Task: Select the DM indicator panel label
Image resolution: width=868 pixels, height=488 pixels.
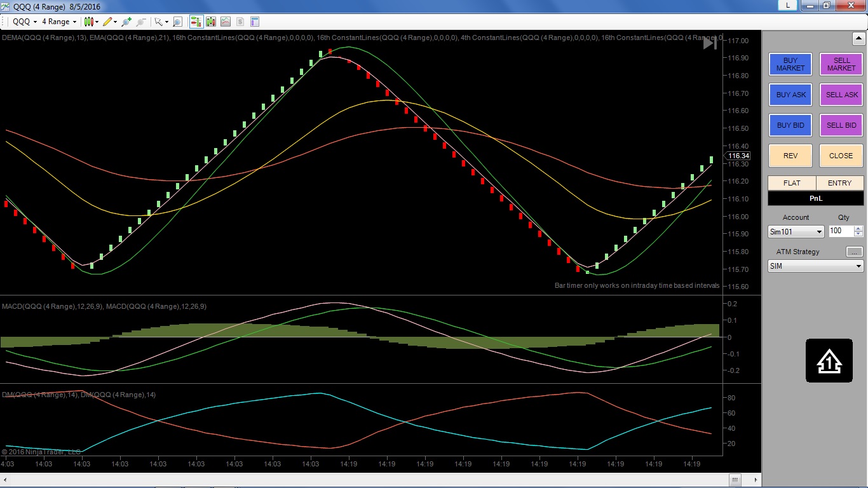Action: tap(79, 395)
